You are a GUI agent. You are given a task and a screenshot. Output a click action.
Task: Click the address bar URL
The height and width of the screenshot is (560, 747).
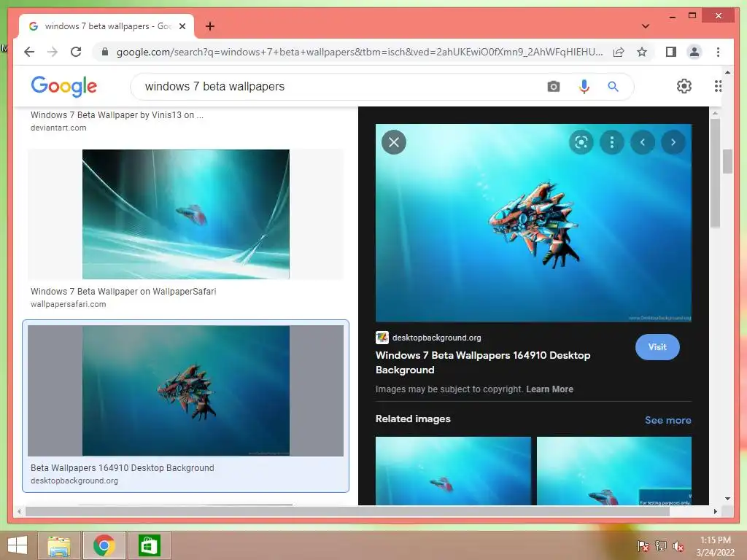[360, 52]
